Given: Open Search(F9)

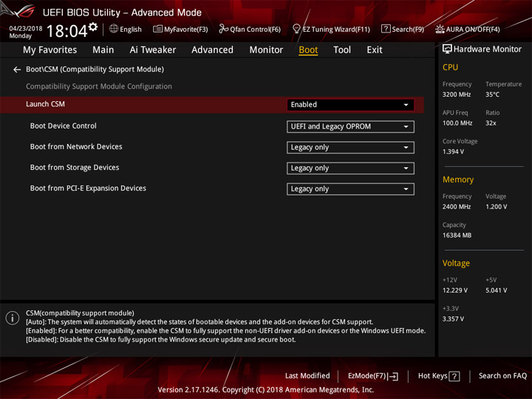Looking at the screenshot, I should click(x=403, y=29).
